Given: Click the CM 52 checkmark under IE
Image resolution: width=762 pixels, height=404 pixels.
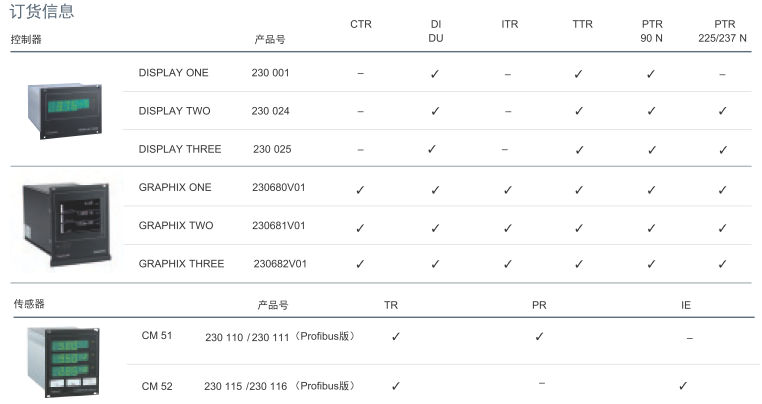Looking at the screenshot, I should (x=683, y=386).
